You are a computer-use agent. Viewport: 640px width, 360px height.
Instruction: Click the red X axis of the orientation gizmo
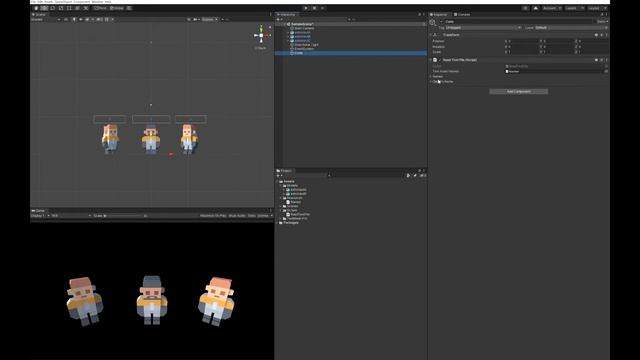267,36
